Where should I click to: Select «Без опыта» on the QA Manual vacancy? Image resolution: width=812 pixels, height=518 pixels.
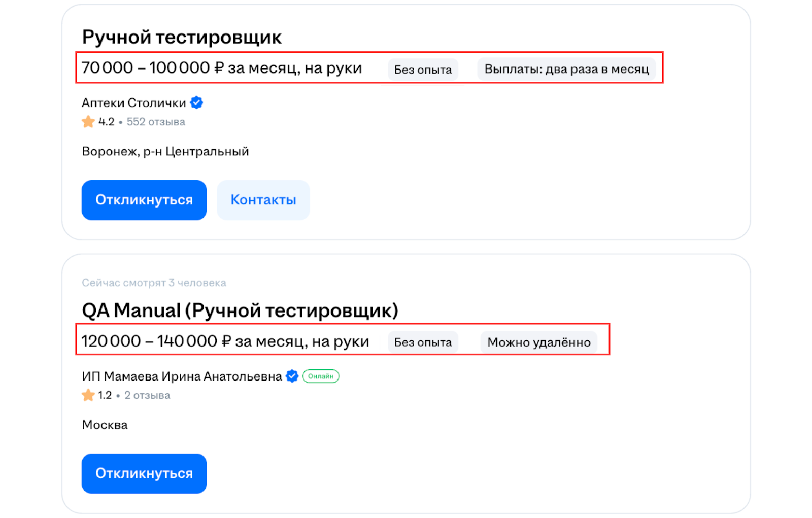click(423, 342)
